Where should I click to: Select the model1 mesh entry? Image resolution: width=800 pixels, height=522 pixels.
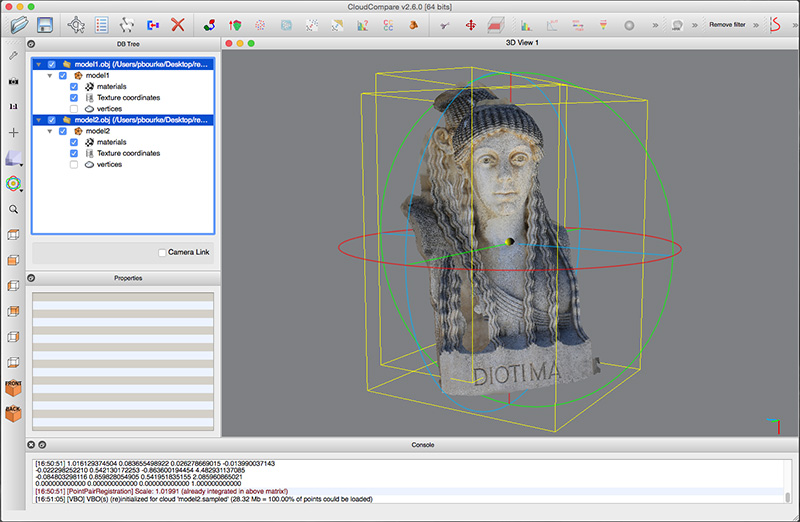(97, 76)
